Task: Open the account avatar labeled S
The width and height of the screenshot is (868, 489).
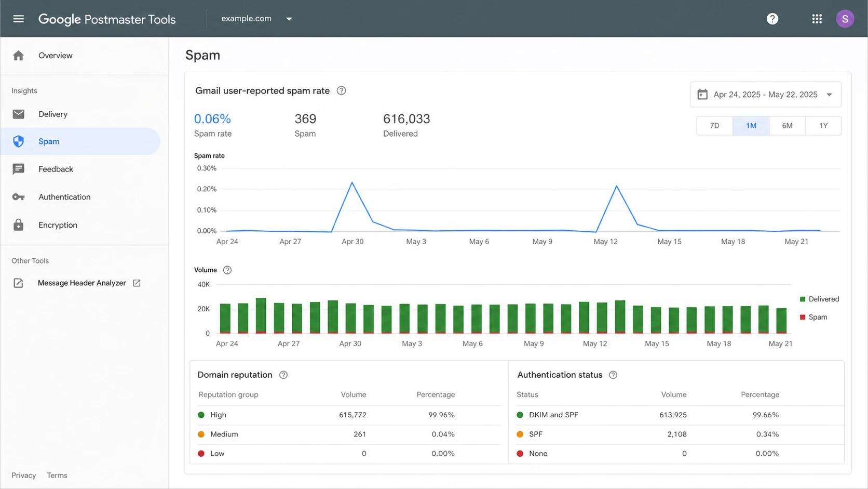Action: tap(845, 19)
